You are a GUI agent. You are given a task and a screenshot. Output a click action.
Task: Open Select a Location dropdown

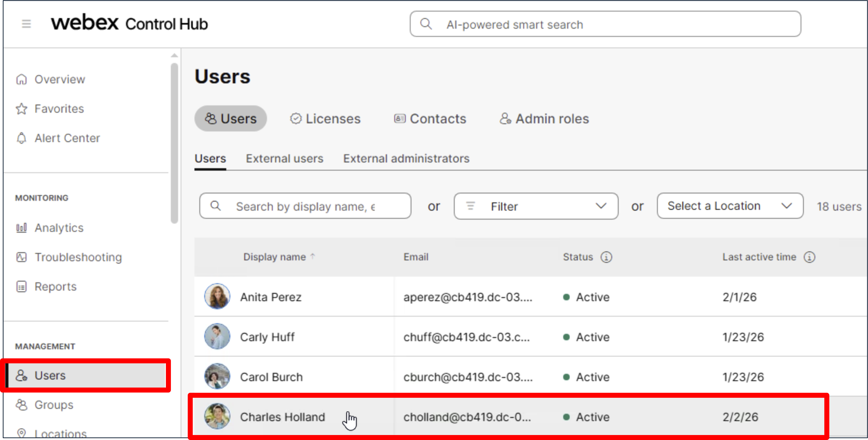[730, 206]
